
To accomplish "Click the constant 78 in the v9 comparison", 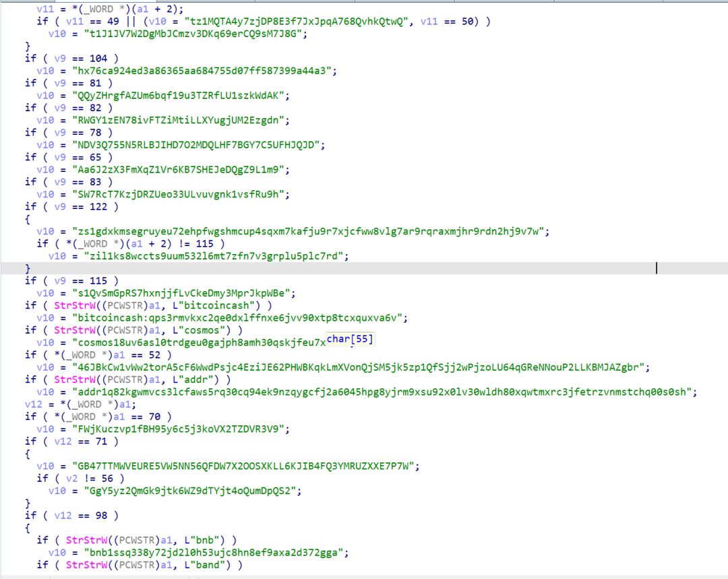I will [x=95, y=132].
